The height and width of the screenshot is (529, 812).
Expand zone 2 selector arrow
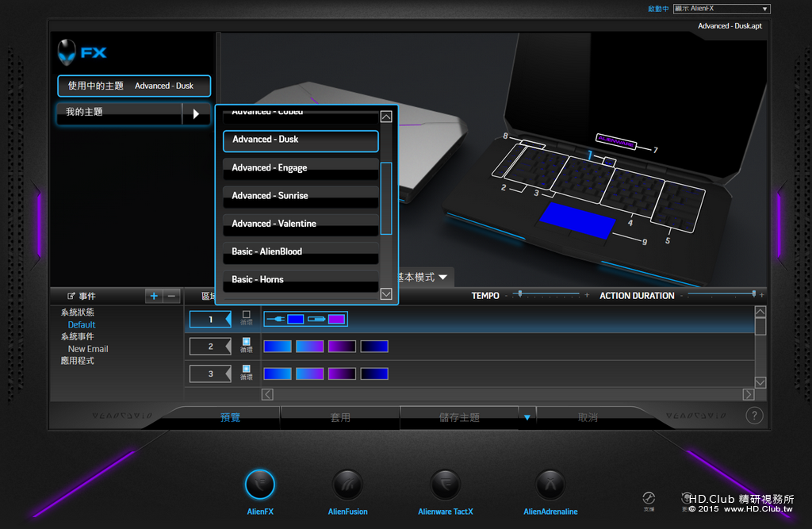tap(228, 346)
